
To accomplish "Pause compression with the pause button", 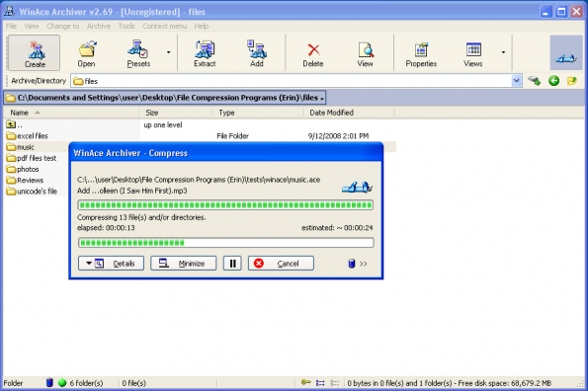I will point(232,264).
